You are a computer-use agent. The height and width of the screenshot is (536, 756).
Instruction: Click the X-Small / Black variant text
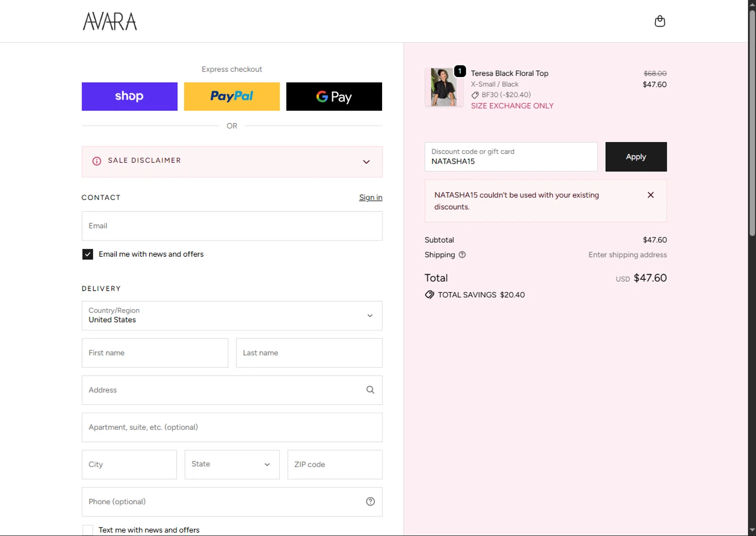[494, 84]
